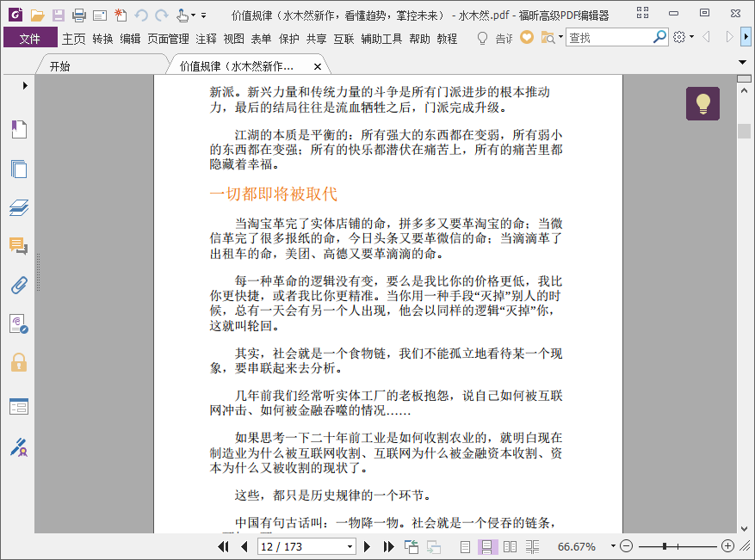Click the purple lightbulb tips button
The image size is (755, 560).
point(703,103)
